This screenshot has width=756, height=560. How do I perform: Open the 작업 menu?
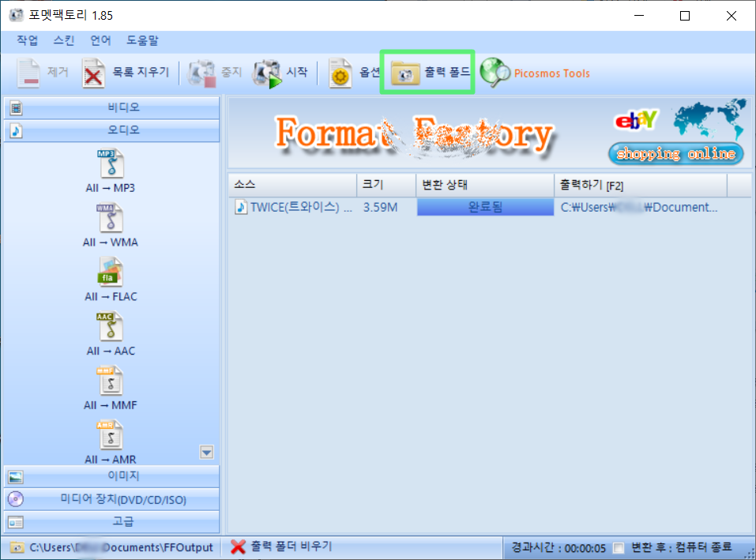pyautogui.click(x=28, y=40)
